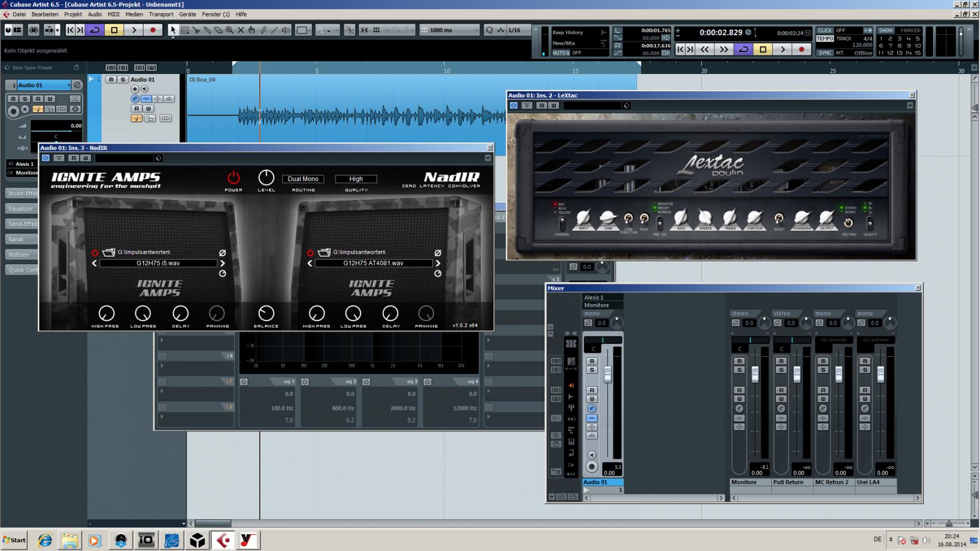Toggle TEMPO track button
Screen dimensions: 980x551
(825, 39)
